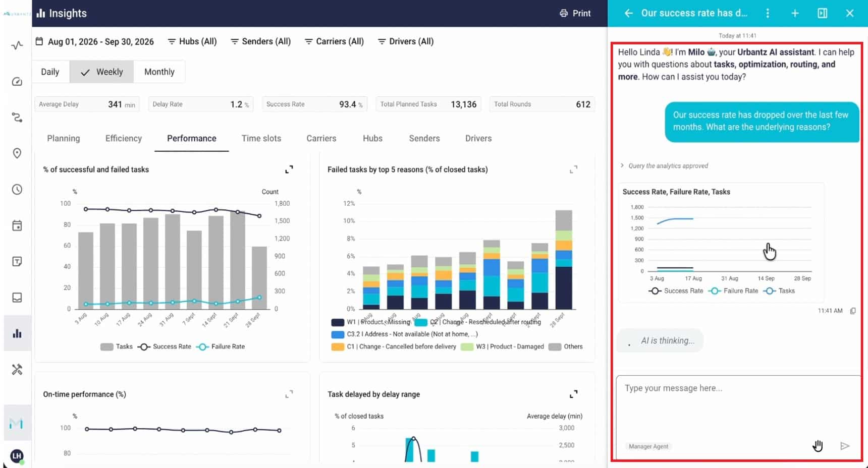Image resolution: width=868 pixels, height=468 pixels.
Task: Switch to the Efficiency tab
Action: 124,138
